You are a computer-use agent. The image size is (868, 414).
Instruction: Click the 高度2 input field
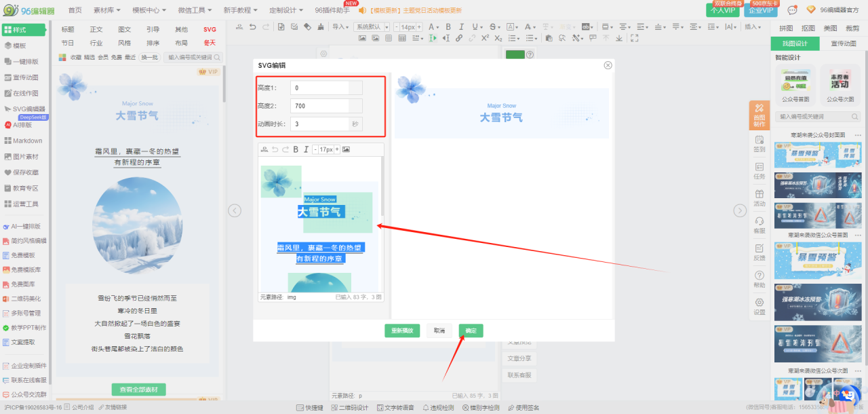(319, 106)
